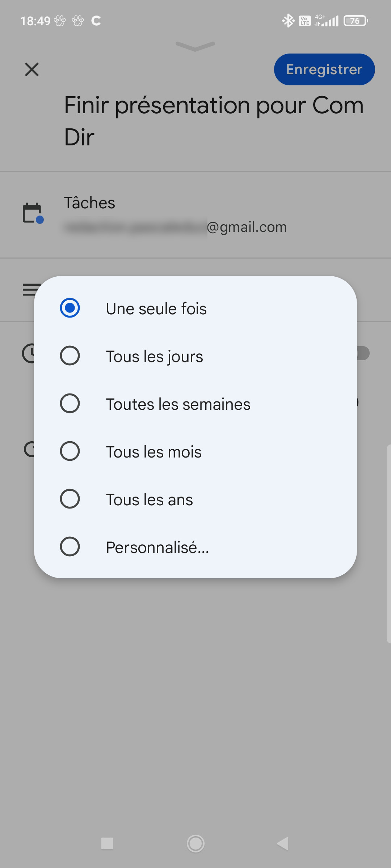
Task: Tap the description lines icon
Action: 28,290
